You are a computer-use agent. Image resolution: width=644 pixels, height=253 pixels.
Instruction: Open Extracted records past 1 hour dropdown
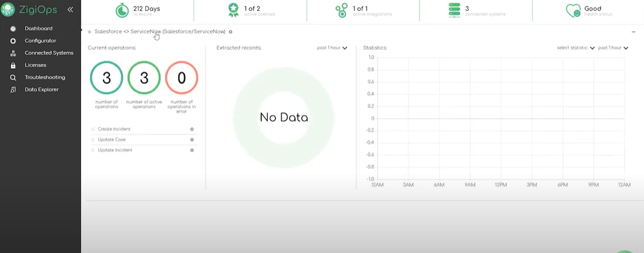click(x=332, y=48)
